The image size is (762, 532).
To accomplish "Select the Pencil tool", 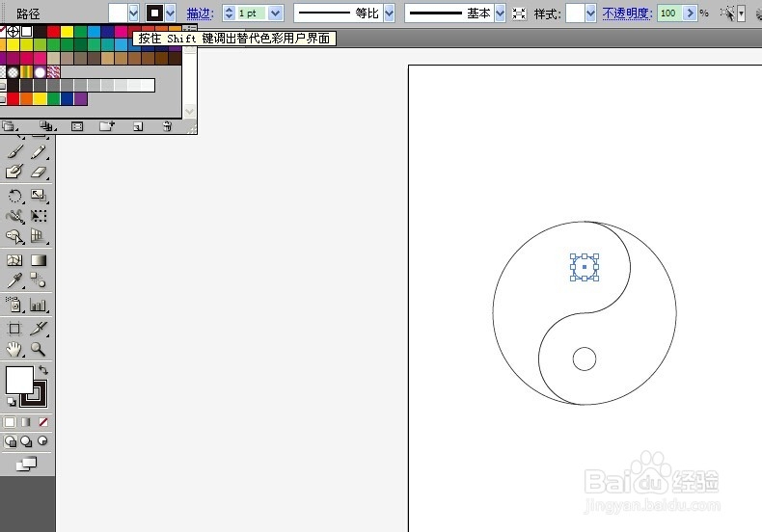I will coord(39,152).
